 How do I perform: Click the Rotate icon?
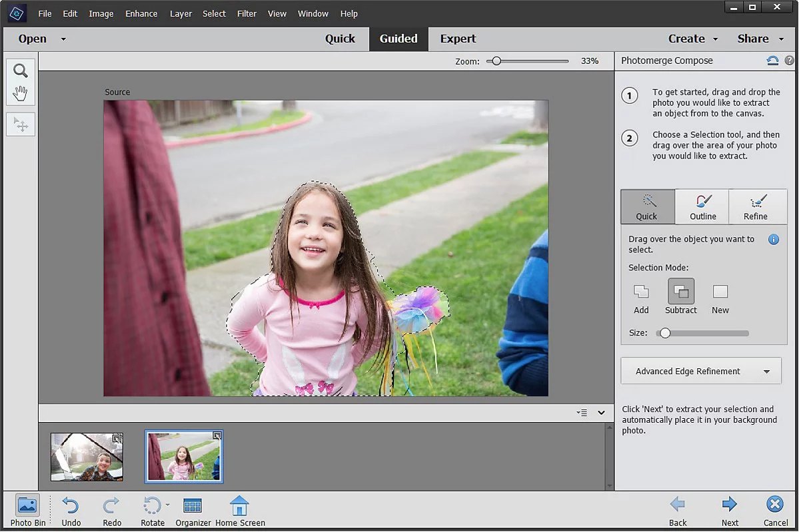(x=152, y=506)
